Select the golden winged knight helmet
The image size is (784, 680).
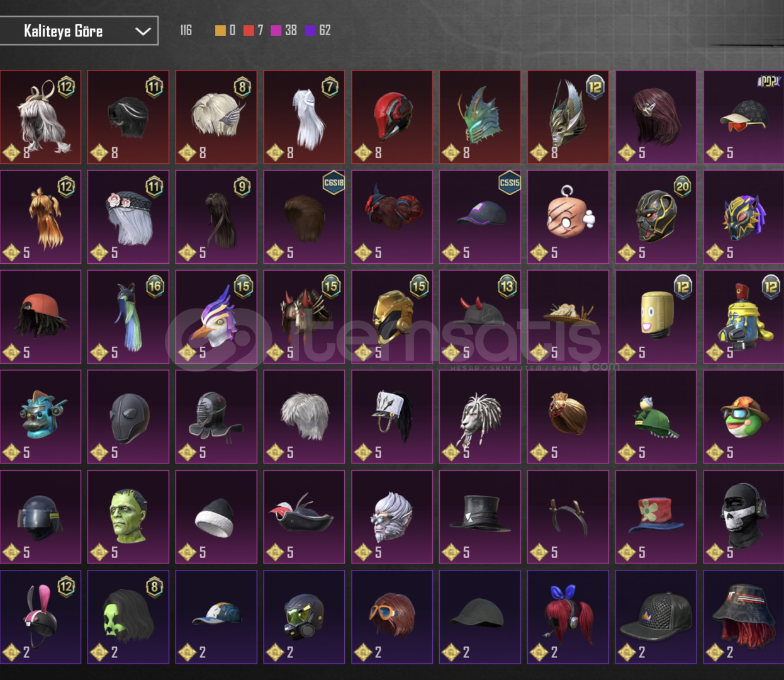568,117
